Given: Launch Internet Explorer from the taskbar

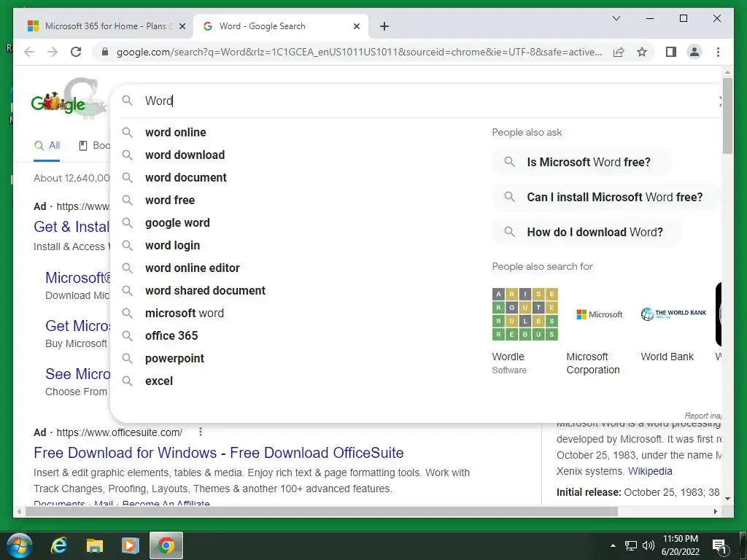Looking at the screenshot, I should point(58,545).
